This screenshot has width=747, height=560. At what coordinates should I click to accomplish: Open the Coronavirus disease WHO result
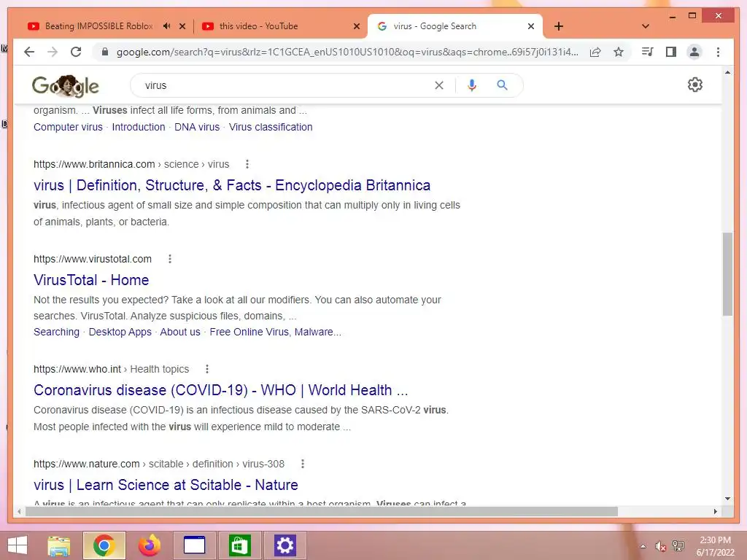tap(220, 390)
